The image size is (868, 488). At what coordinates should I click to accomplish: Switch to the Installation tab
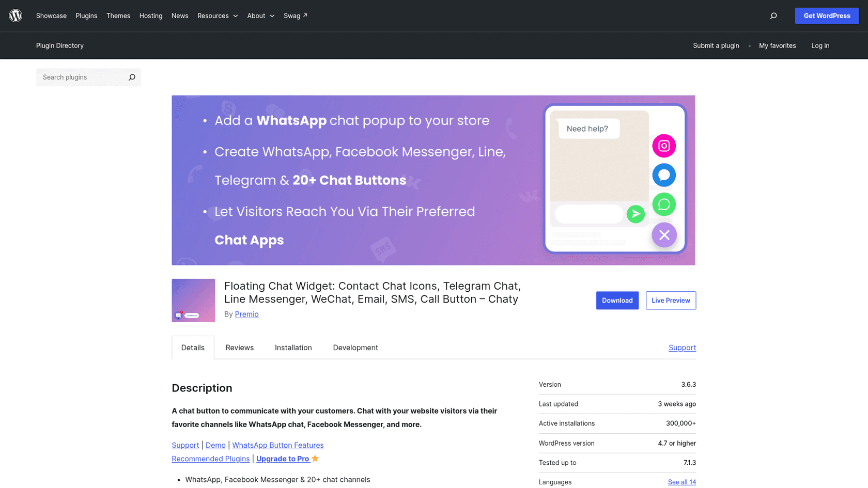[x=293, y=348]
